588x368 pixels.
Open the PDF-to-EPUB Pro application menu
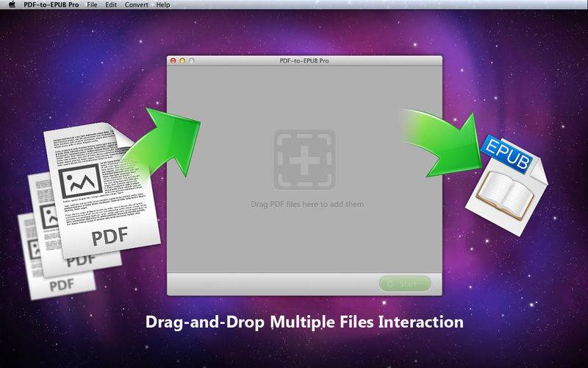tap(51, 5)
